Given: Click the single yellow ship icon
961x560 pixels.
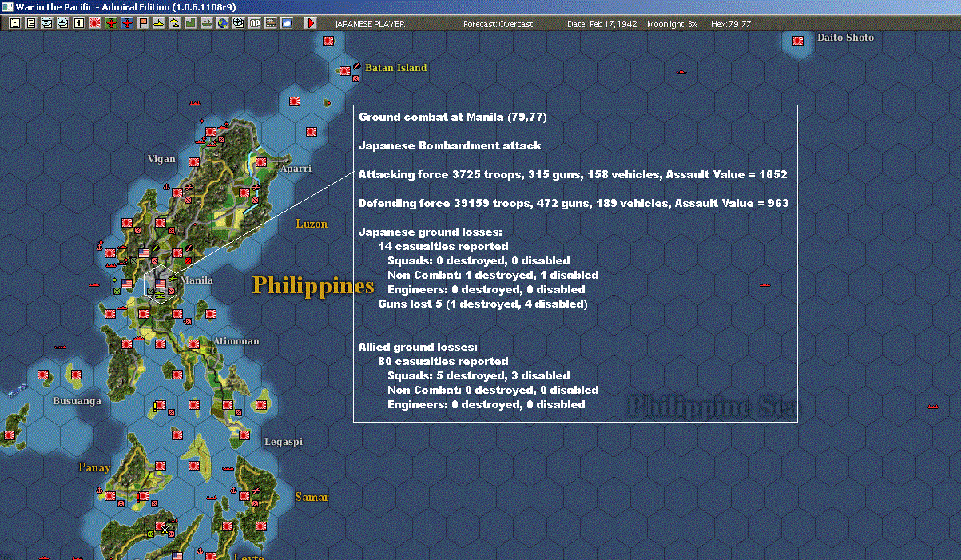Looking at the screenshot, I should pyautogui.click(x=159, y=24).
